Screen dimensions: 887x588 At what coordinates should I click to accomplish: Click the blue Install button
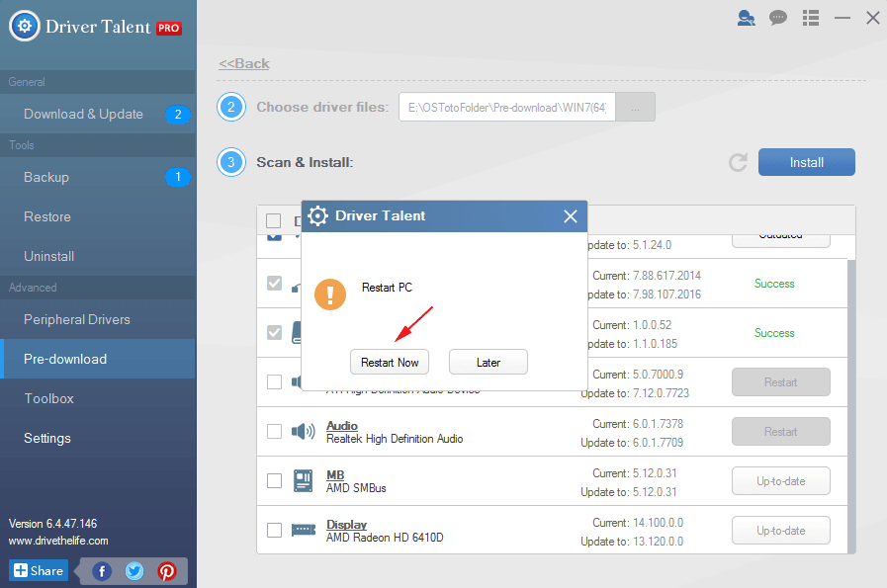pos(806,162)
